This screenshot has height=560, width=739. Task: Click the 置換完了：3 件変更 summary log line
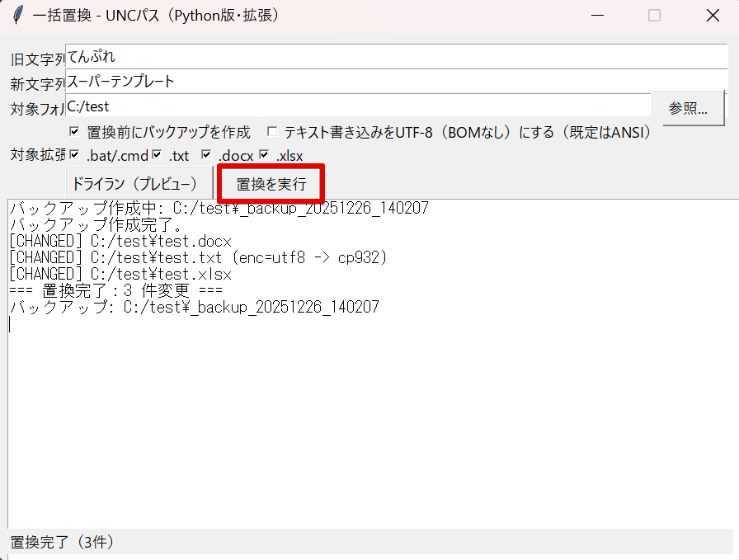[115, 290]
